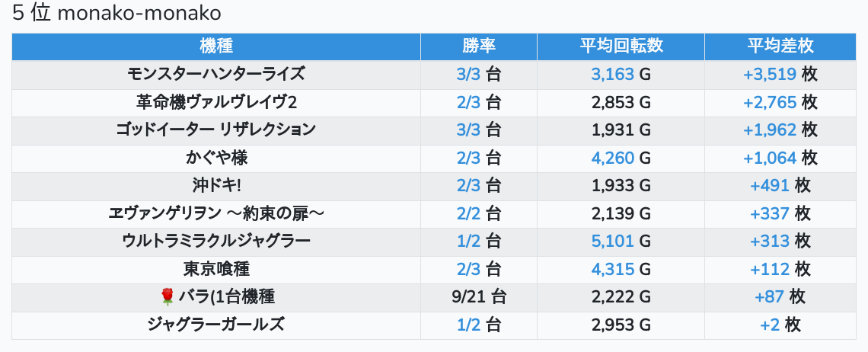Open 革命機ヴァルヴレイヴ2 2/3 win rate link

469,102
